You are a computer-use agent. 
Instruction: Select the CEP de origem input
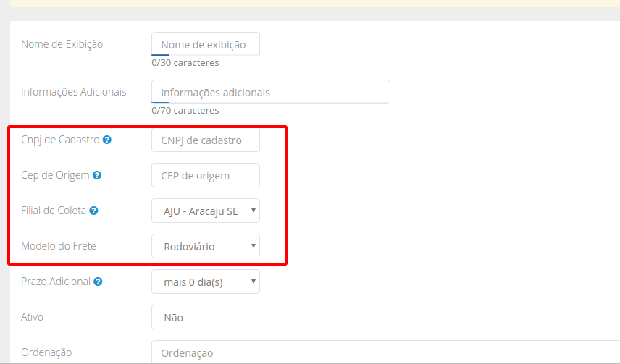(206, 175)
